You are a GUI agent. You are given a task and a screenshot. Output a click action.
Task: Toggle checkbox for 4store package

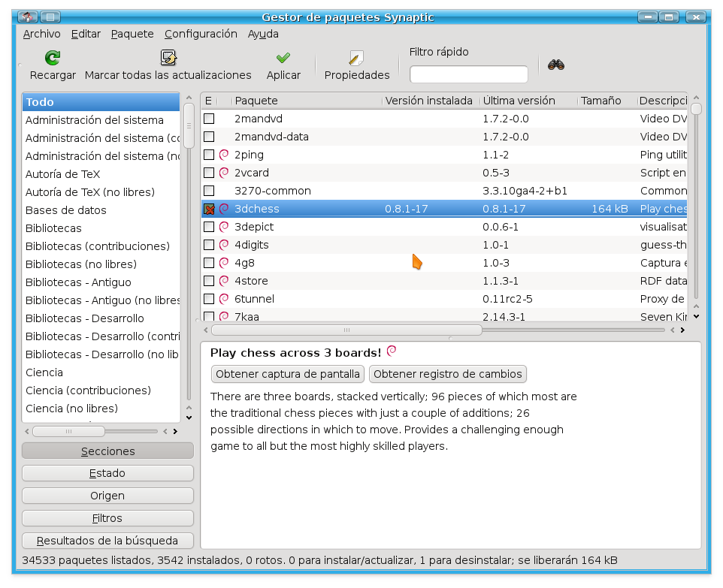[209, 281]
